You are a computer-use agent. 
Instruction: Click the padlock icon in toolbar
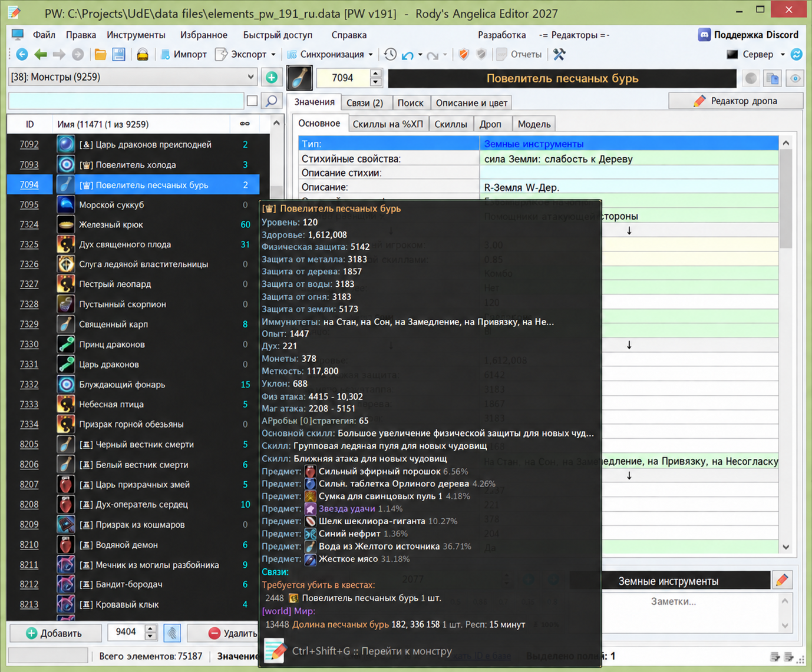(x=143, y=55)
